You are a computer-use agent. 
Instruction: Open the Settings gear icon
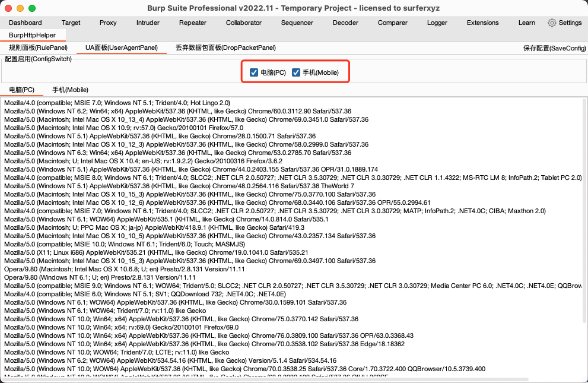[x=552, y=23]
